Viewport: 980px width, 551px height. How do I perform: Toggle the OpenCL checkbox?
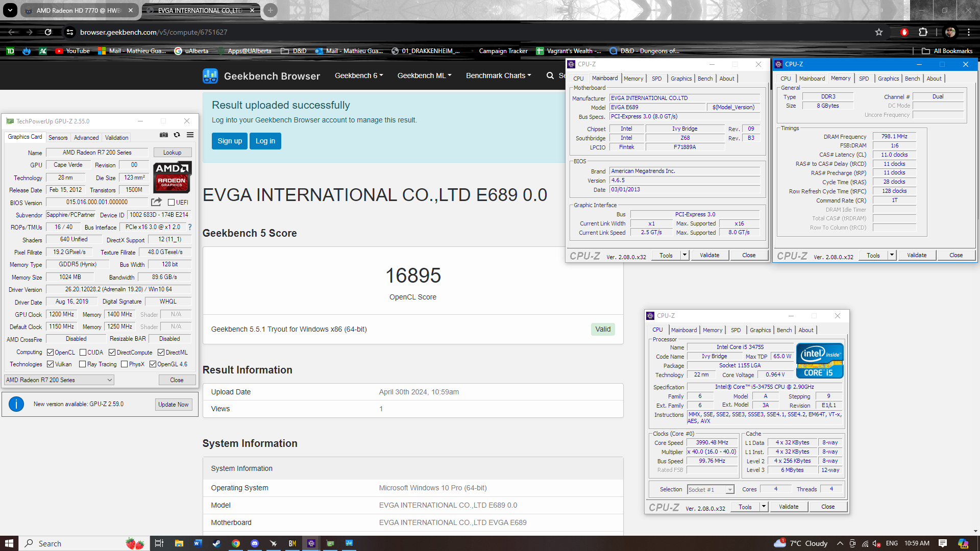tap(51, 353)
